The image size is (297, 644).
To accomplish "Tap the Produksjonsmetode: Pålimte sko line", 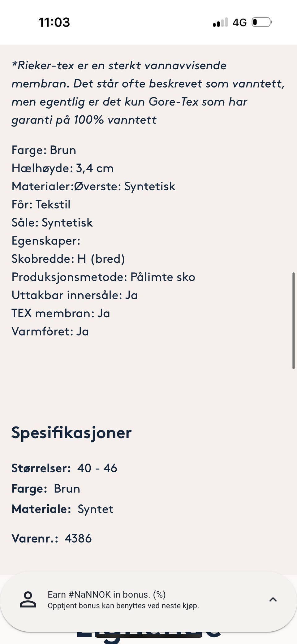I will pyautogui.click(x=103, y=277).
